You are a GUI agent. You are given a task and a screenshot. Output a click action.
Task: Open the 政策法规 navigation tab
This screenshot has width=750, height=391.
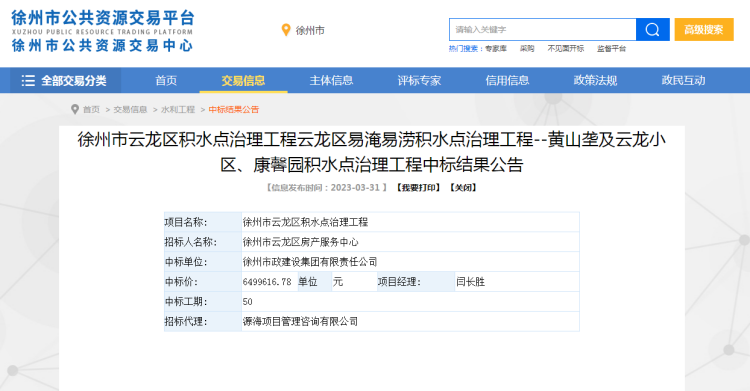point(595,80)
